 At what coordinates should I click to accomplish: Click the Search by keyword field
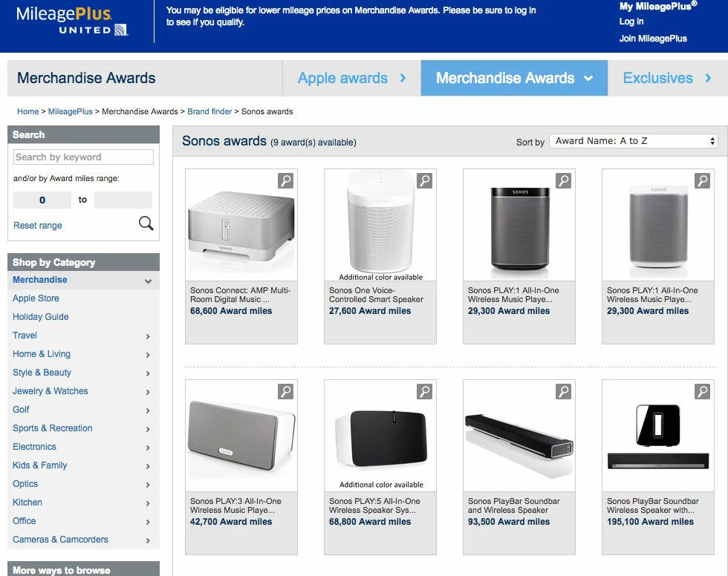(83, 157)
